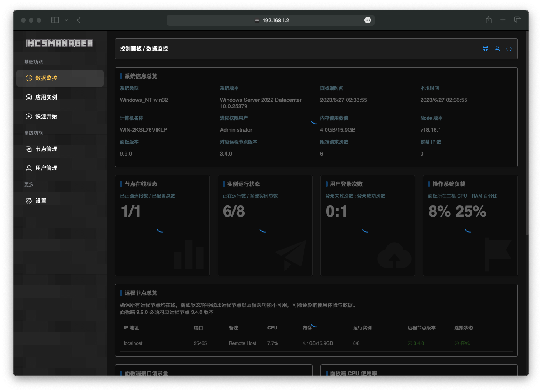Click the Windows_NT win32 system type value
This screenshot has height=392, width=542.
[x=144, y=100]
